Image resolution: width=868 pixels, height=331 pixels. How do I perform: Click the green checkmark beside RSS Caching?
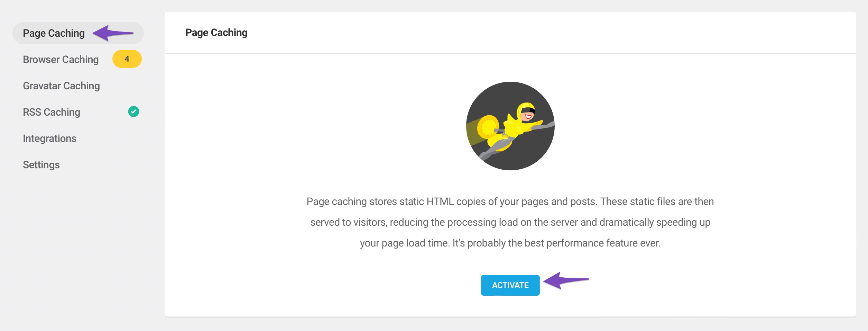[x=133, y=111]
